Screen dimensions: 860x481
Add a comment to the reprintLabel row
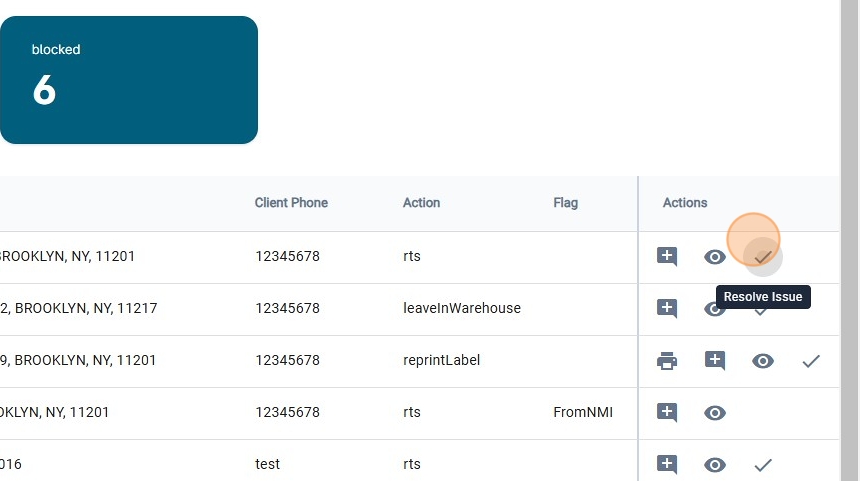[x=715, y=361]
